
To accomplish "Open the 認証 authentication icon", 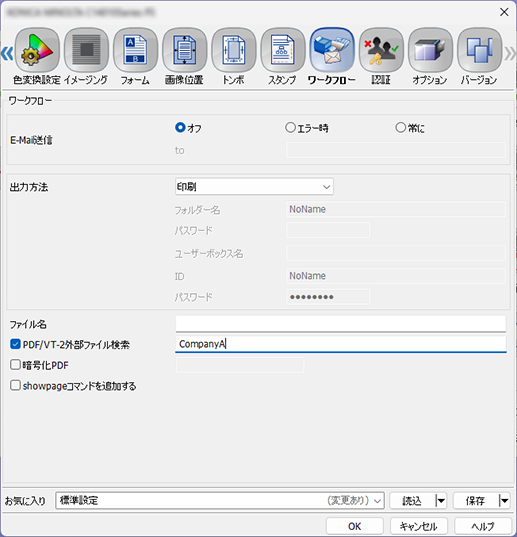I will [x=381, y=50].
